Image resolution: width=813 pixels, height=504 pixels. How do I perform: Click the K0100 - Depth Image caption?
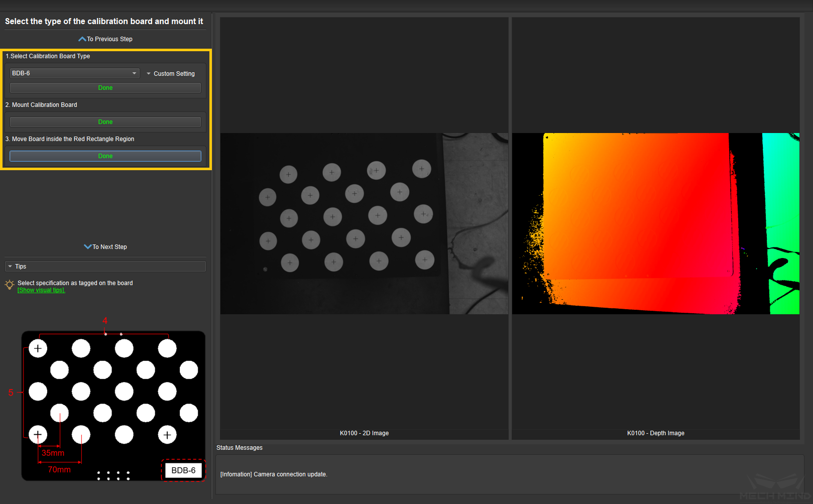click(x=655, y=433)
